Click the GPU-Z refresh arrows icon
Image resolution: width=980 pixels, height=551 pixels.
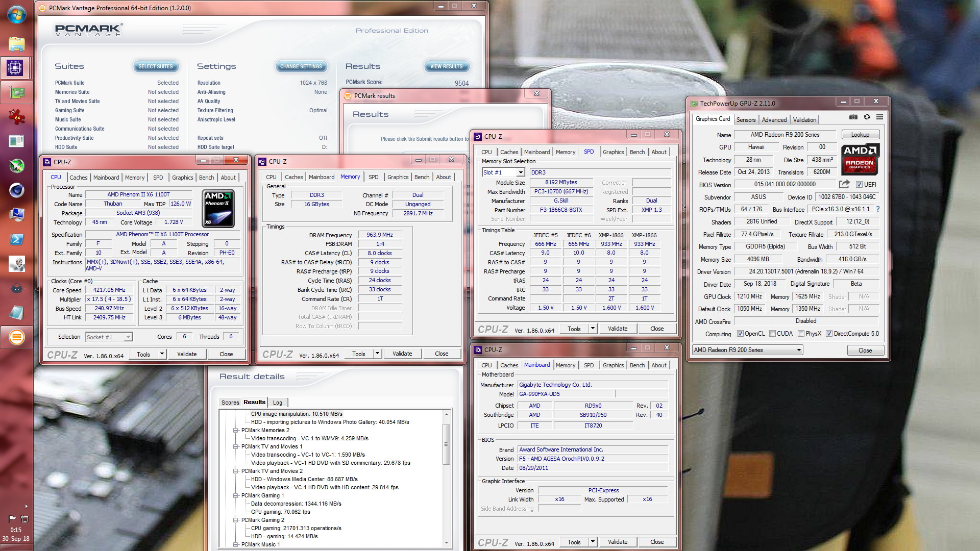pos(867,117)
